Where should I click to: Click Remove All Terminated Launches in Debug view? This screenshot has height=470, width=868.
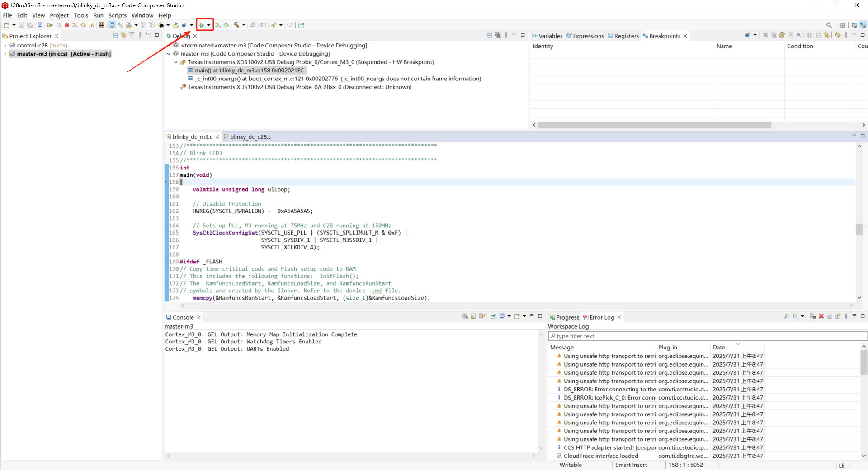click(498, 35)
